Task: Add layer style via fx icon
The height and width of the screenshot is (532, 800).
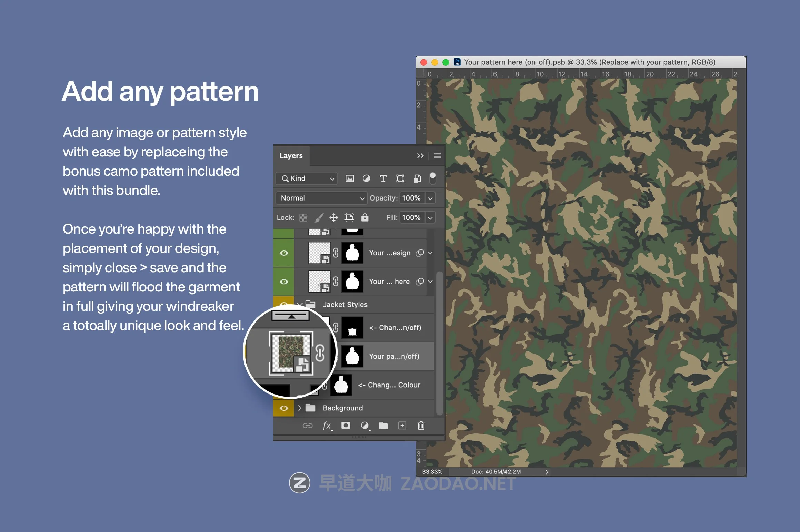Action: [x=327, y=426]
